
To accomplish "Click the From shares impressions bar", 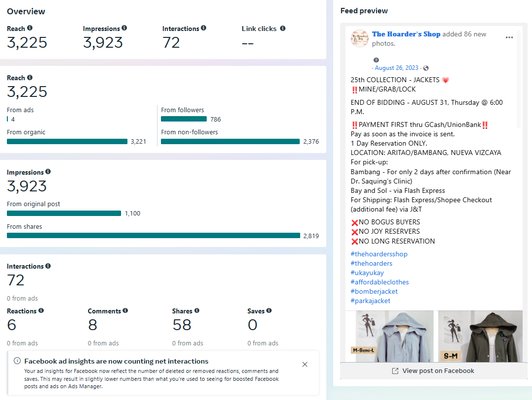I will pos(154,236).
